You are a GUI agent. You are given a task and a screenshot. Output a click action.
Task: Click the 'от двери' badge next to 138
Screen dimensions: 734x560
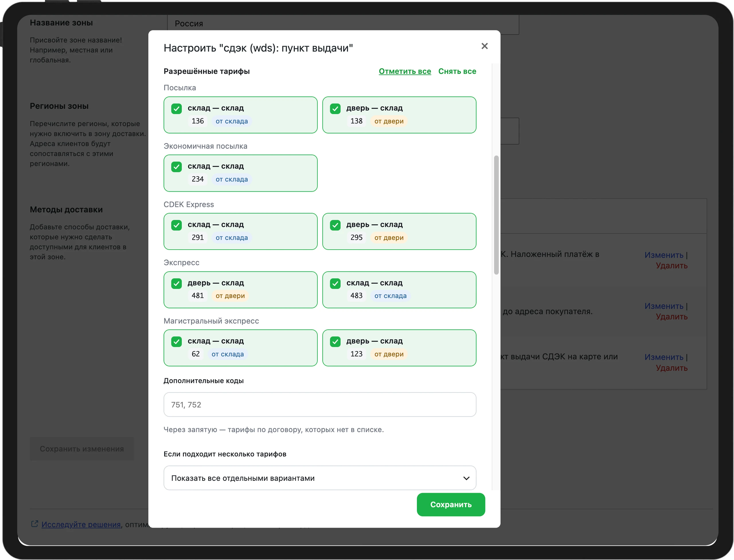[x=389, y=121]
